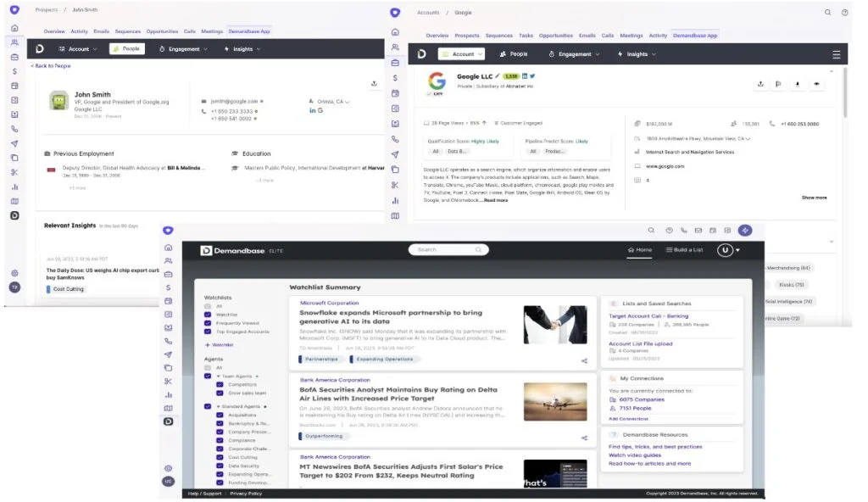
Task: Switch to Meetings tab in John Smith window
Action: [212, 31]
